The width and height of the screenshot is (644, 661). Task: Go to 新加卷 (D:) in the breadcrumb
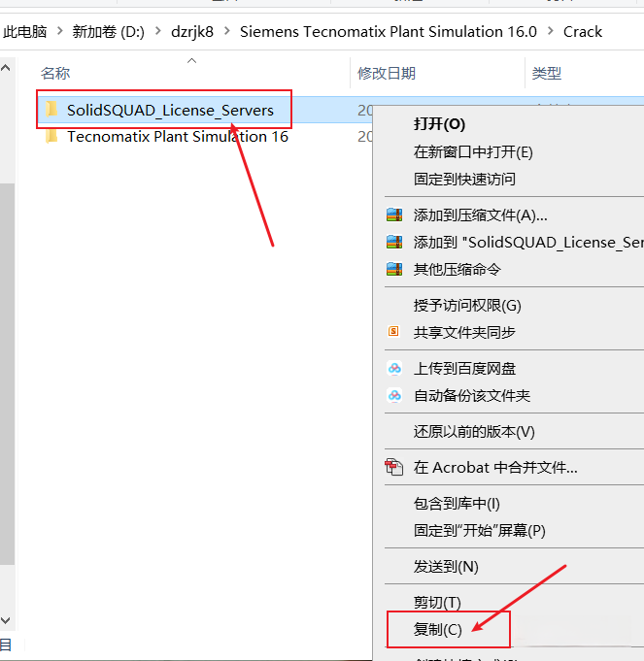point(109,32)
